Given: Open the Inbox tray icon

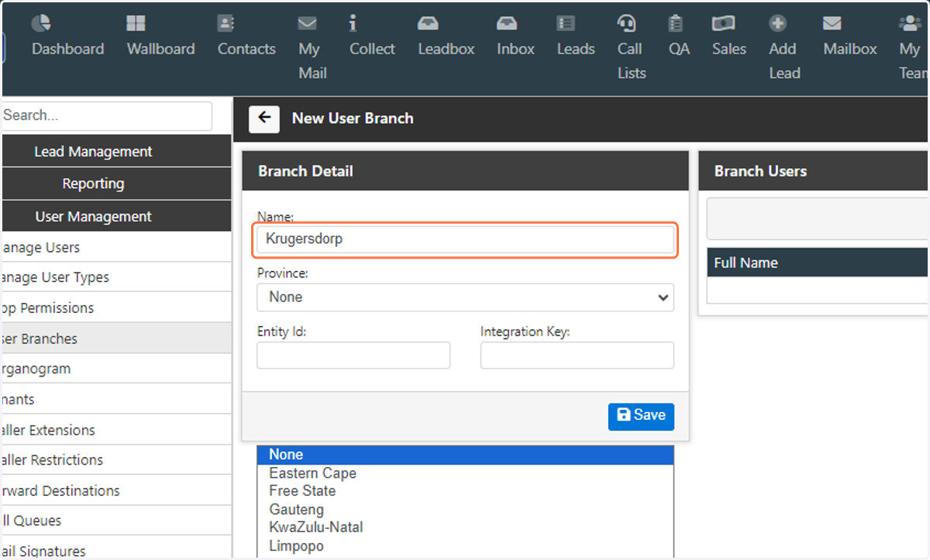Looking at the screenshot, I should (x=507, y=23).
